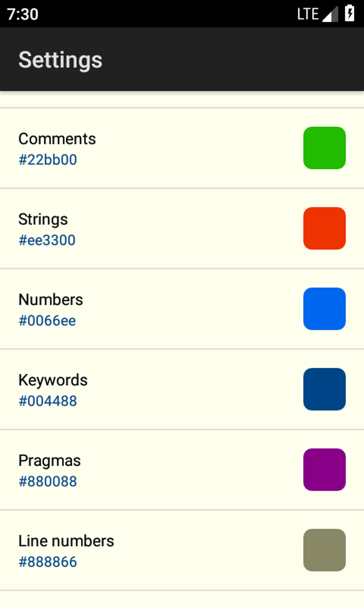Viewport: 364px width, 607px height.
Task: Click the #880088 hex value
Action: [x=48, y=481]
